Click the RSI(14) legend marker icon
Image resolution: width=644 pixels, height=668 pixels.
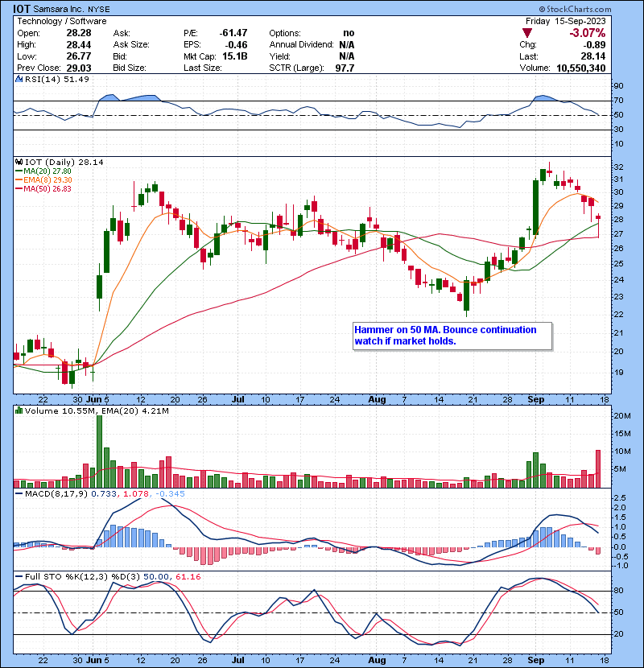(17, 78)
